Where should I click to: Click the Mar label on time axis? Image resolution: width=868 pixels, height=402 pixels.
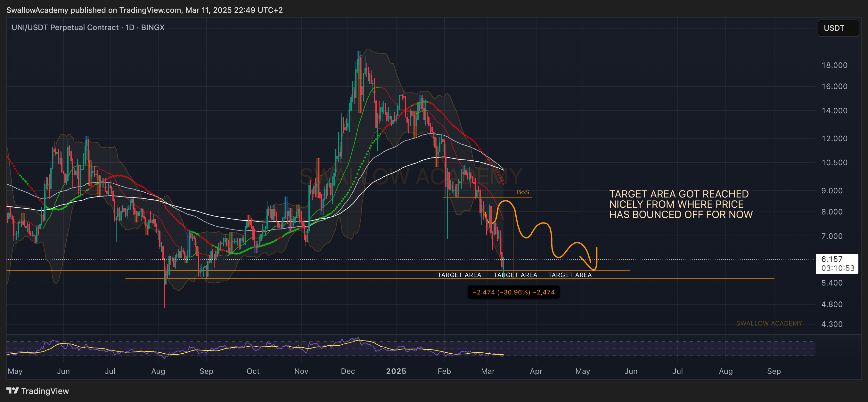click(487, 371)
